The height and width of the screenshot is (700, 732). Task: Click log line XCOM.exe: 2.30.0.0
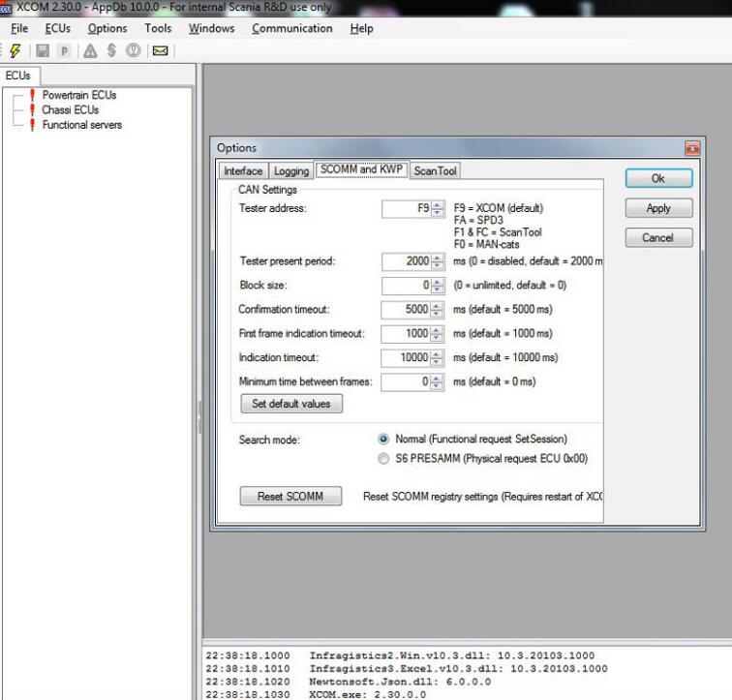coord(316,695)
